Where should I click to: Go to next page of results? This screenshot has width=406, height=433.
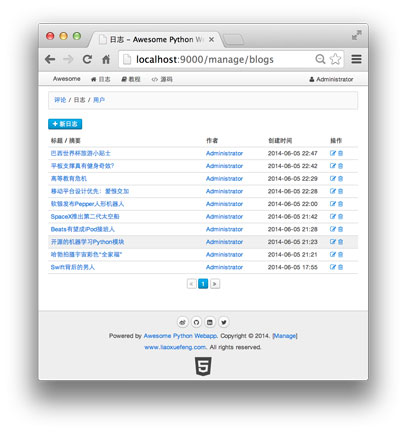215,284
